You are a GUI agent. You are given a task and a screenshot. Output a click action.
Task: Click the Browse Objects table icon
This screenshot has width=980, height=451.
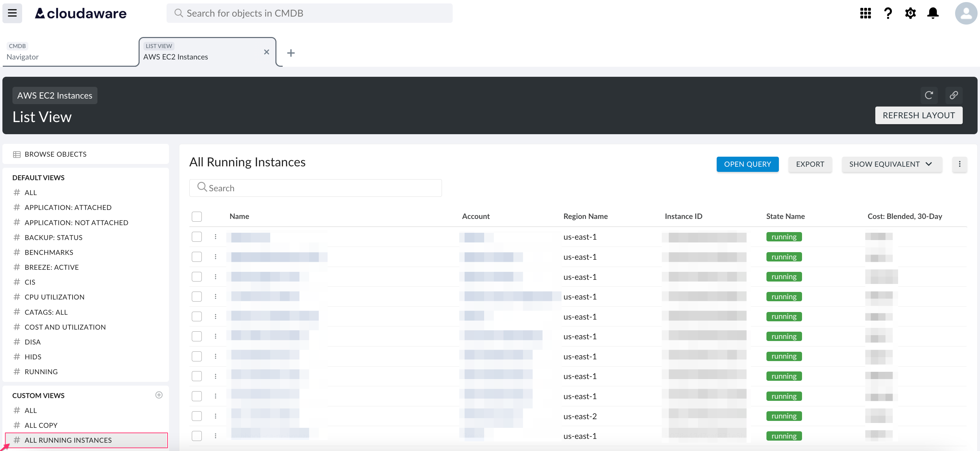[x=17, y=154]
